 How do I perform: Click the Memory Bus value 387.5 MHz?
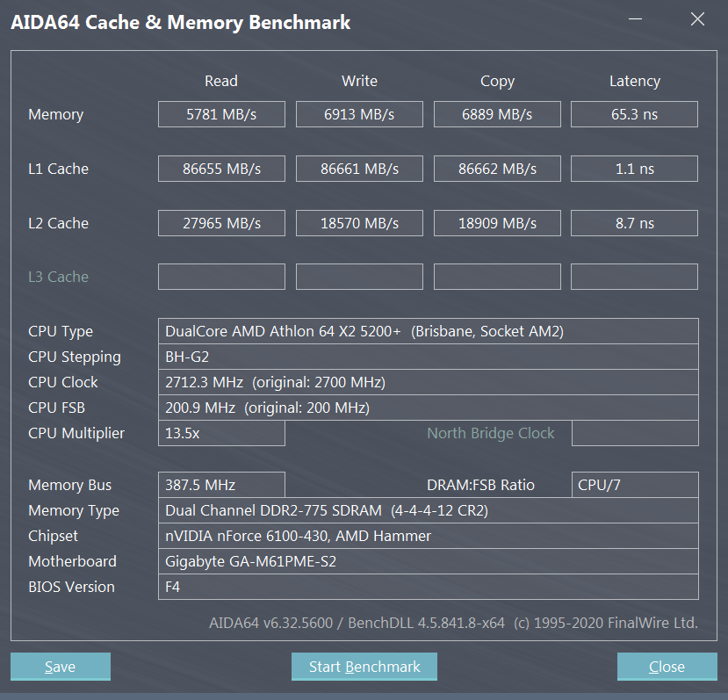click(221, 485)
